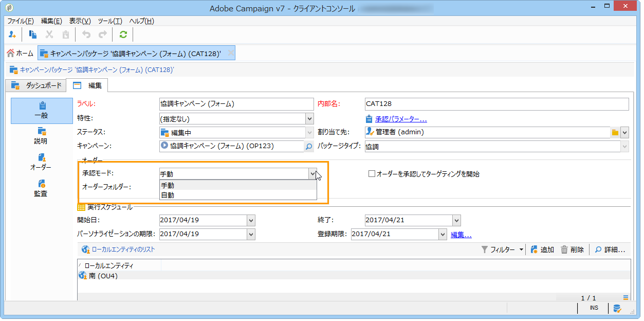Screen dimensions: 644x321
Task: Click the new item toolbar icon
Action: point(12,34)
